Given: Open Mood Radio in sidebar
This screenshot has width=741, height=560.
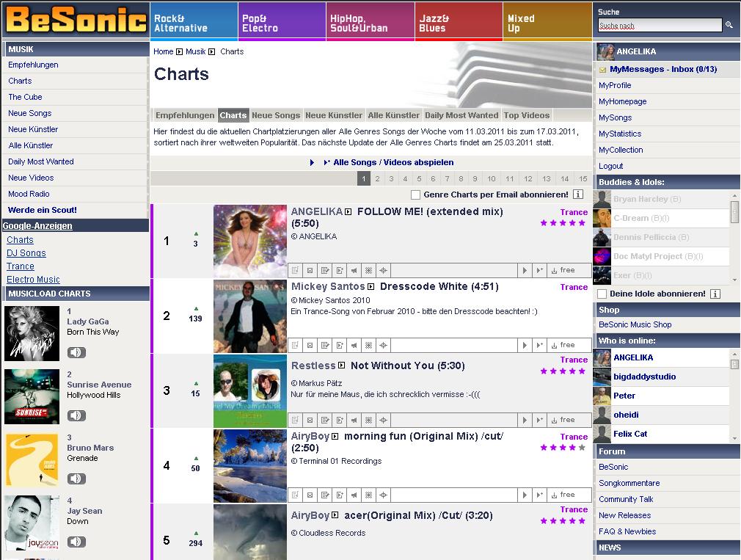Looking at the screenshot, I should click(x=29, y=194).
